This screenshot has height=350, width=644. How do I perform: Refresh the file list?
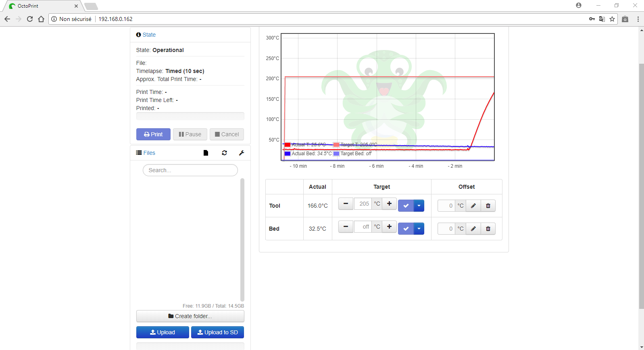pos(224,153)
